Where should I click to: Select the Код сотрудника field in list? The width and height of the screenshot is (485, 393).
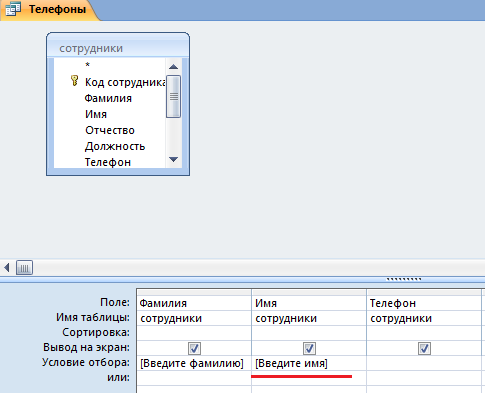(125, 82)
